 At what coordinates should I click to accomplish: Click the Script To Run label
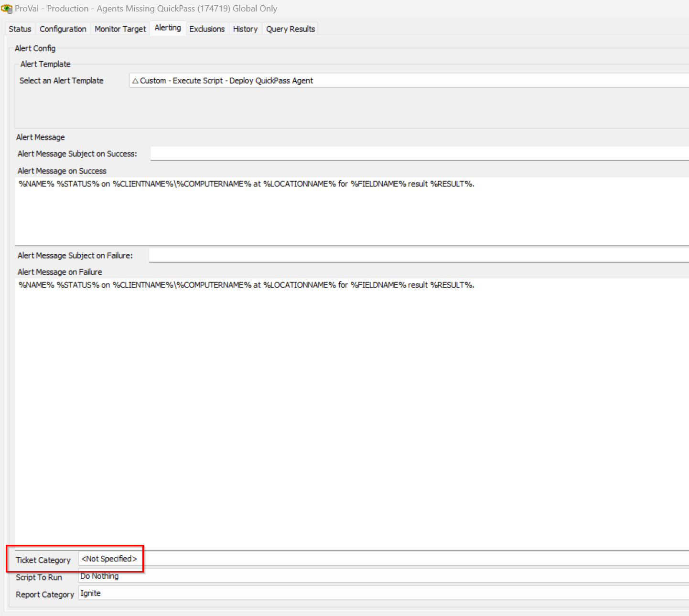click(x=39, y=577)
